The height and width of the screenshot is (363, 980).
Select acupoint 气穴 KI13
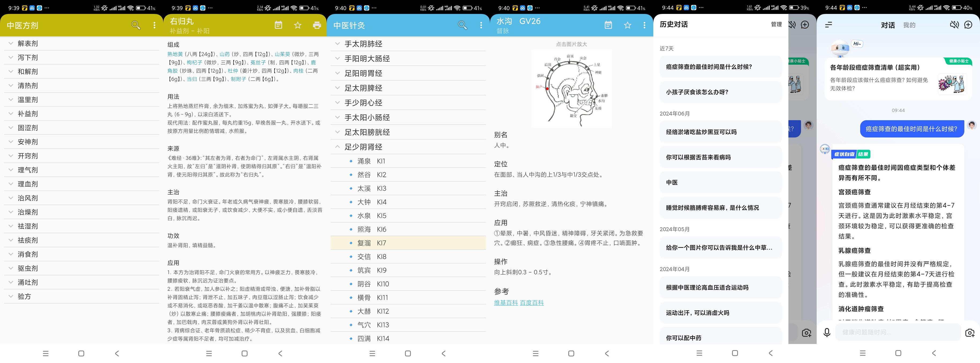tap(408, 325)
